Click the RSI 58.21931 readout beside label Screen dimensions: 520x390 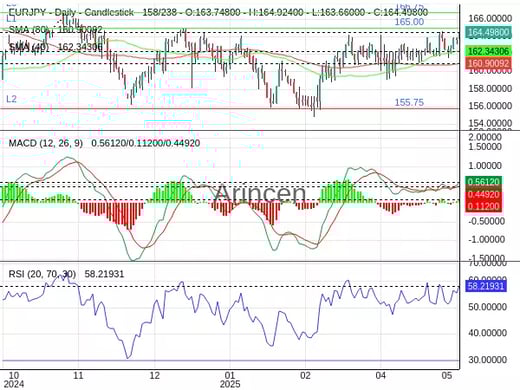[x=104, y=274]
